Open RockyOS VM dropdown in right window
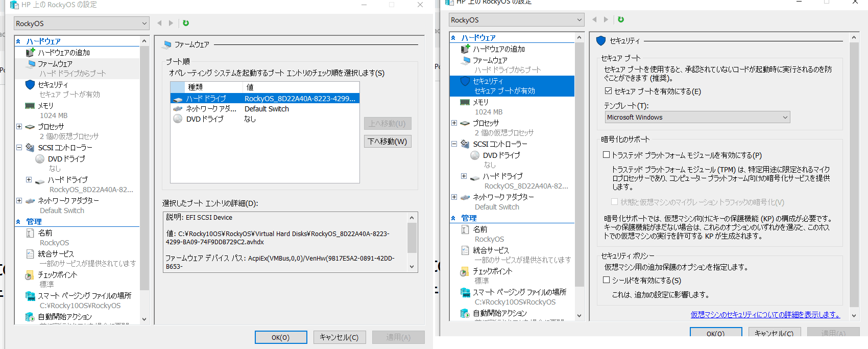Viewport: 868px width, 349px height. click(517, 20)
